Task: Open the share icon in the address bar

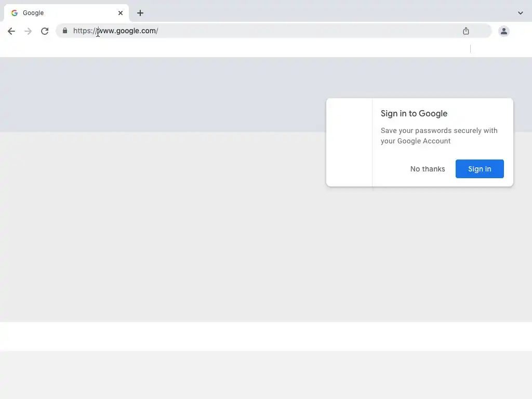Action: pos(466,31)
